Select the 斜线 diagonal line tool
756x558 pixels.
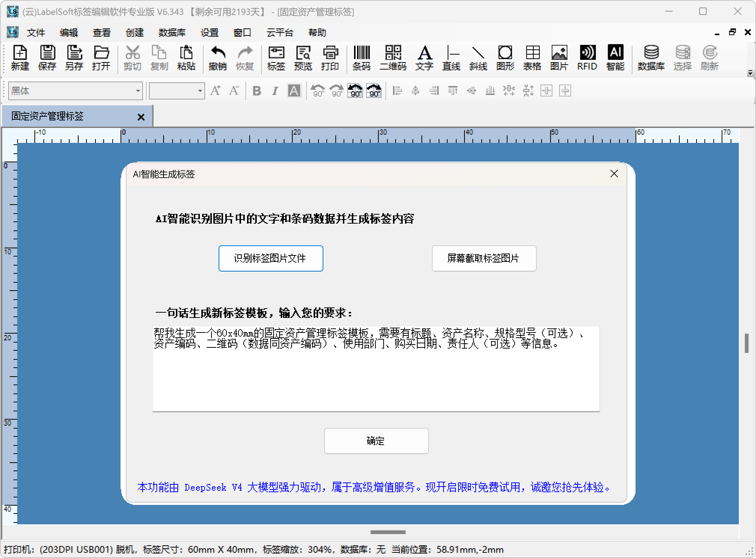coord(478,58)
